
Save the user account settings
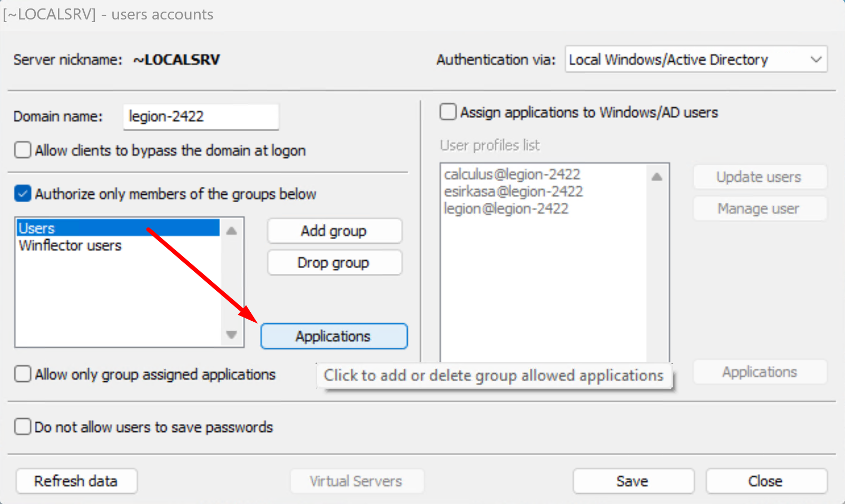point(633,481)
